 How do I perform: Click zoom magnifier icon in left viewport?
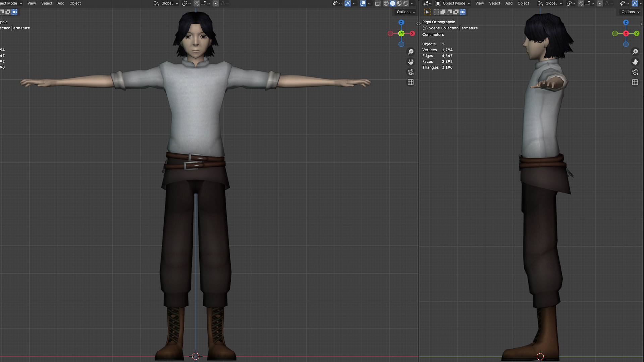coord(411,52)
